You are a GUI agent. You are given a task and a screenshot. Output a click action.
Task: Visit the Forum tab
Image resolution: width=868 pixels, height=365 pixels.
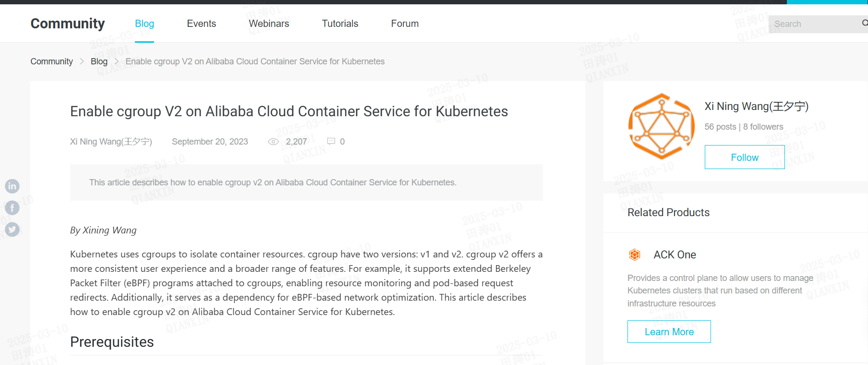coord(405,24)
